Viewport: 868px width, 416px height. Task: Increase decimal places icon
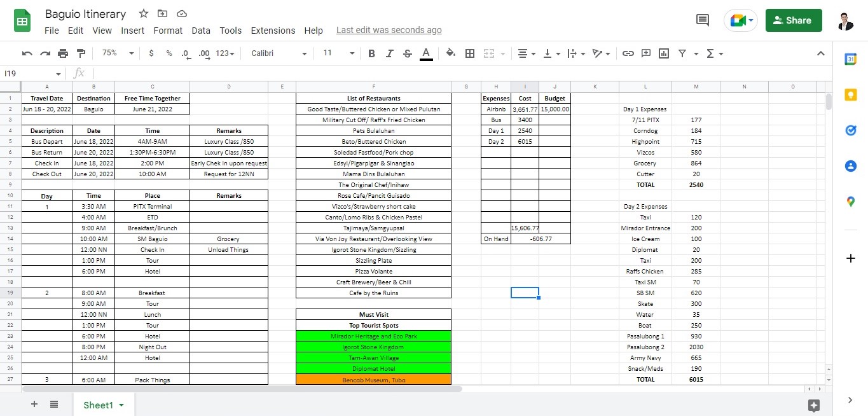(204, 53)
